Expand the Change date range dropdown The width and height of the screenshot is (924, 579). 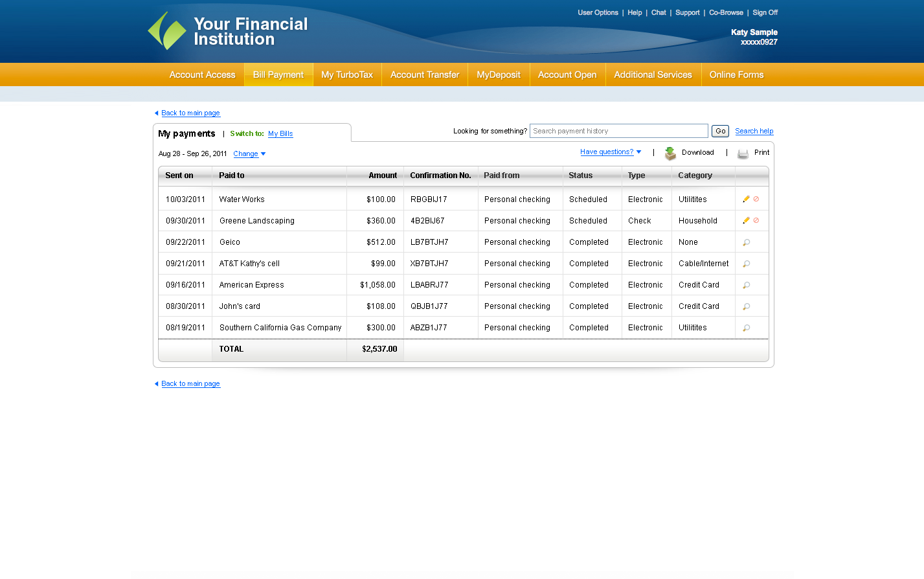[249, 153]
